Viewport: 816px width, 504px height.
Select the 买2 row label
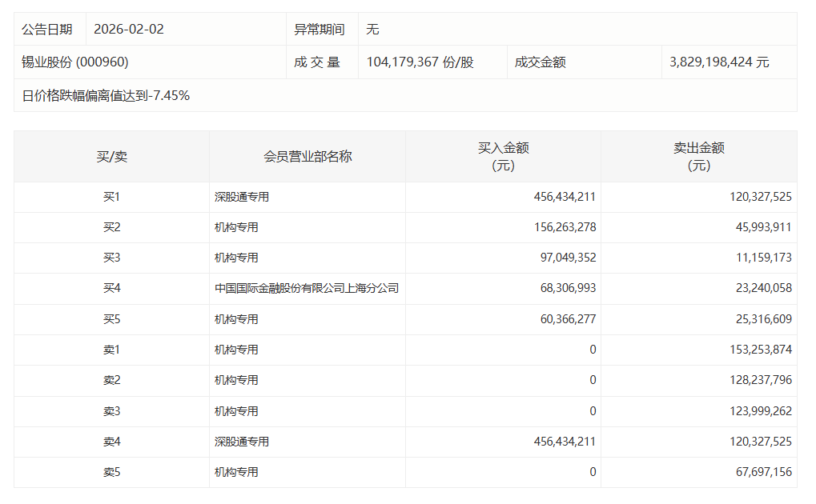[x=111, y=228]
